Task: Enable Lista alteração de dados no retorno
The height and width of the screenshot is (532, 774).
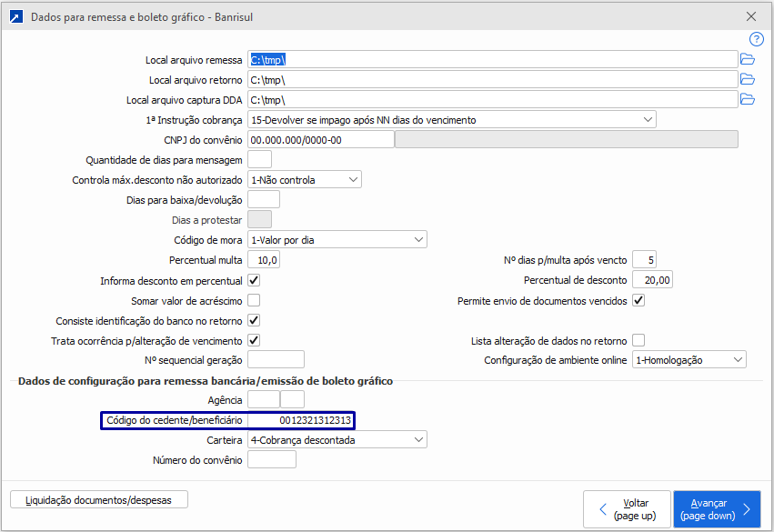Action: 638,340
